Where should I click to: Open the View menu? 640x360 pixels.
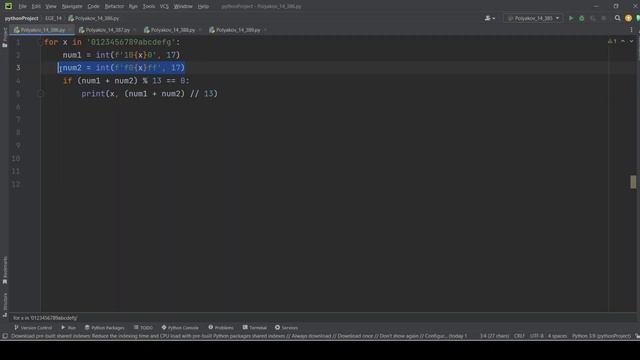coord(51,7)
